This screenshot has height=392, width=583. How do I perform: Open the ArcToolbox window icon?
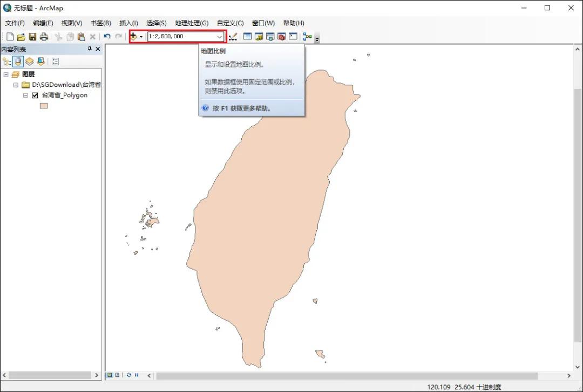coord(281,36)
